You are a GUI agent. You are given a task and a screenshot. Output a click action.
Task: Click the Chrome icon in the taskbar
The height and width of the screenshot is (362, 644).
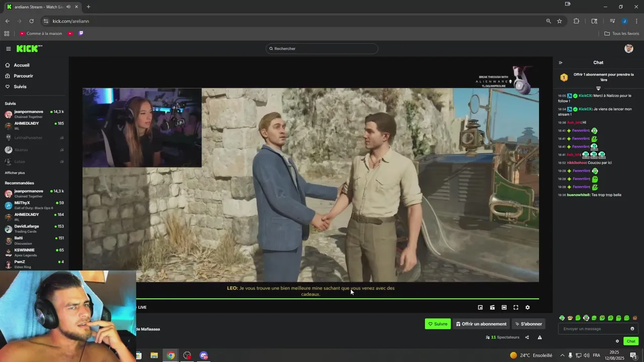tap(171, 355)
